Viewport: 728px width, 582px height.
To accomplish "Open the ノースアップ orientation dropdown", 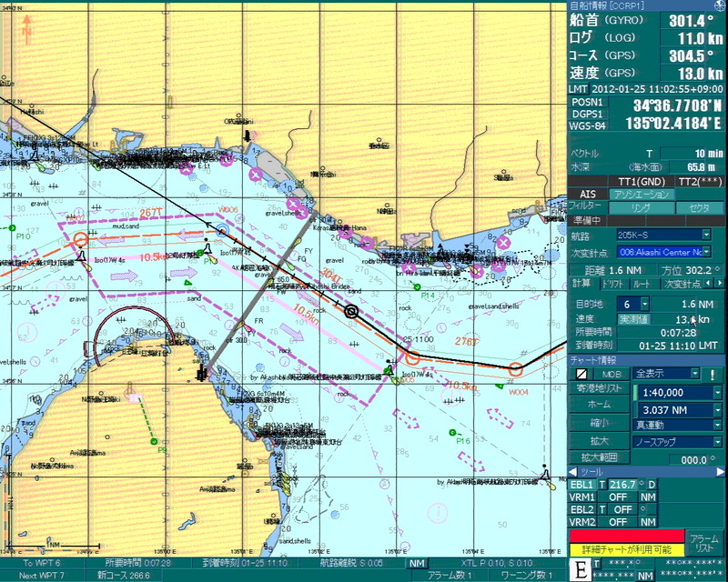I will tap(717, 441).
